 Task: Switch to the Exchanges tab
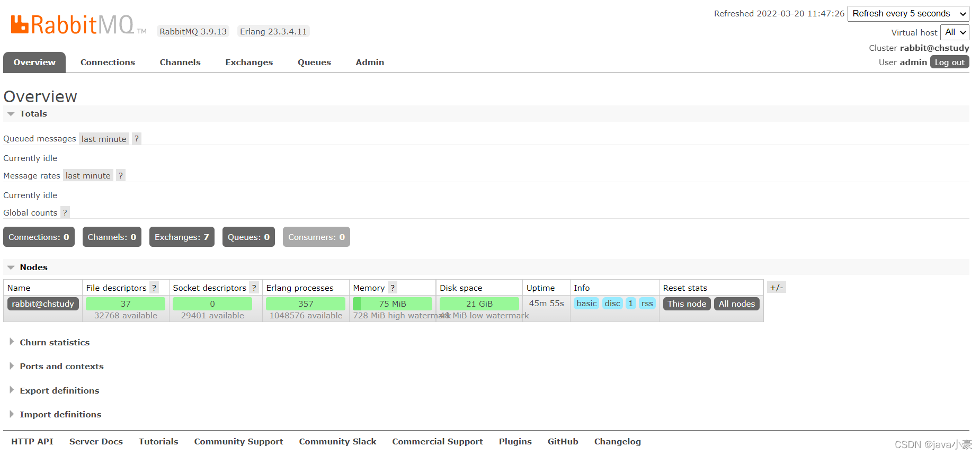tap(249, 63)
